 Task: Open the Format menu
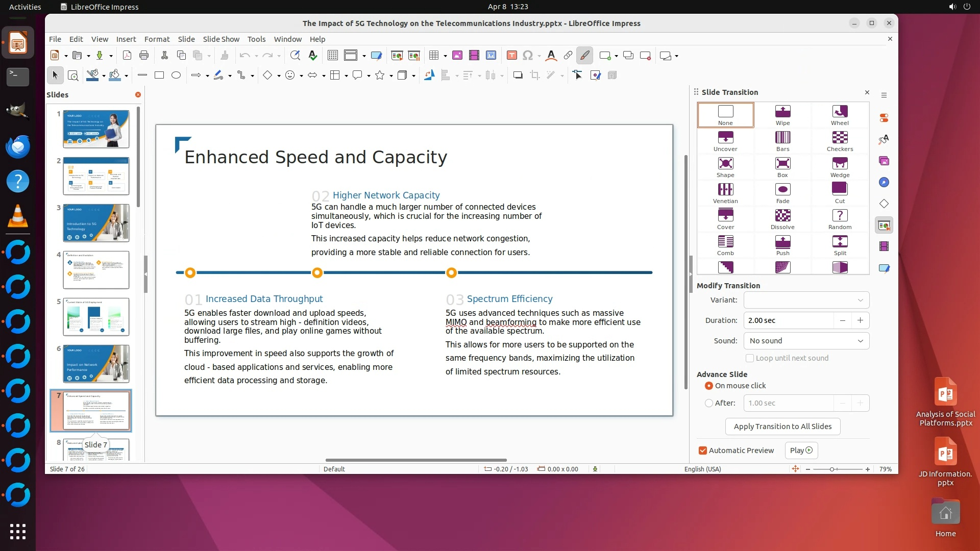pyautogui.click(x=157, y=39)
